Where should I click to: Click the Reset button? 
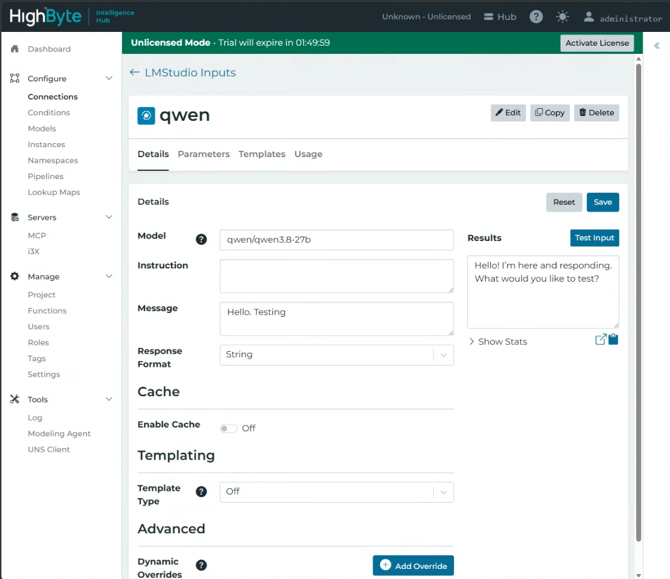pos(564,202)
